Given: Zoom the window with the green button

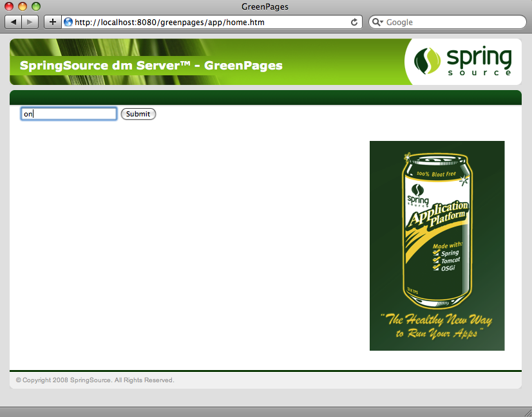Looking at the screenshot, I should pos(36,6).
